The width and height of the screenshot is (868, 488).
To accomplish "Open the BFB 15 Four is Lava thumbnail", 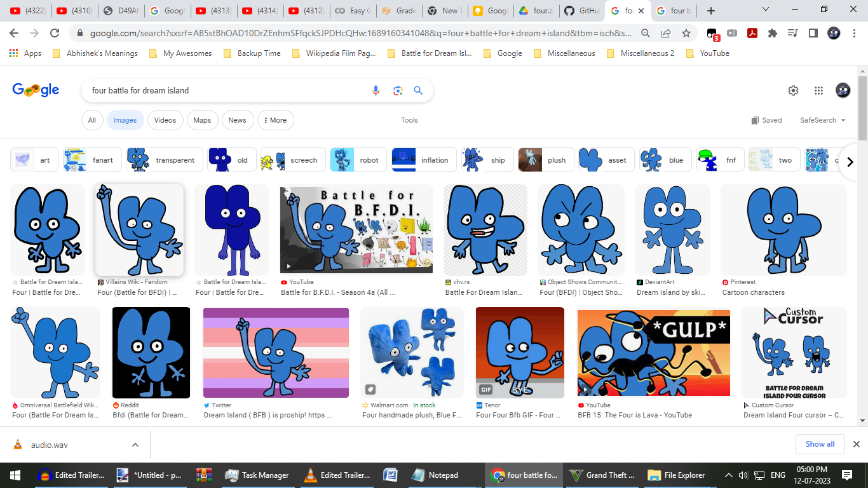I will [x=654, y=353].
